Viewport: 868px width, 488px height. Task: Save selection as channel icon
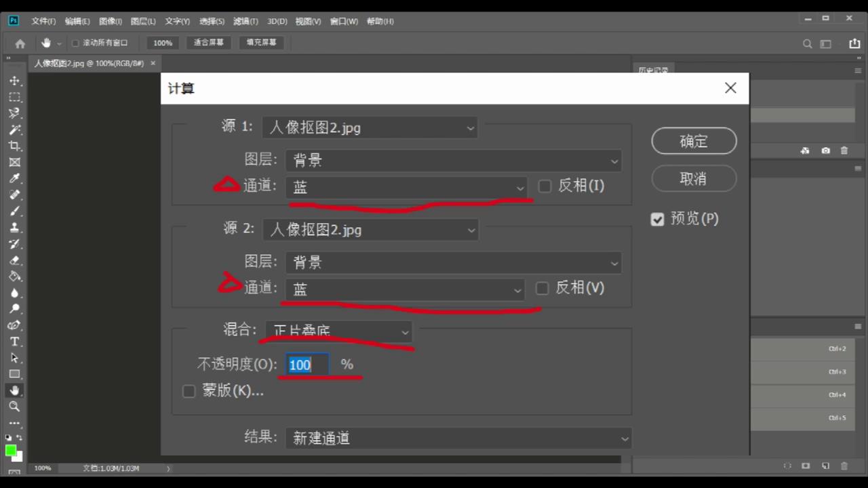click(806, 466)
